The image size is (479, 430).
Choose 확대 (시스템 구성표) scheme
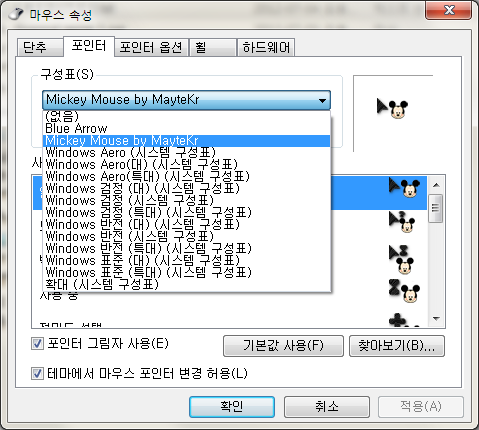coord(187,284)
